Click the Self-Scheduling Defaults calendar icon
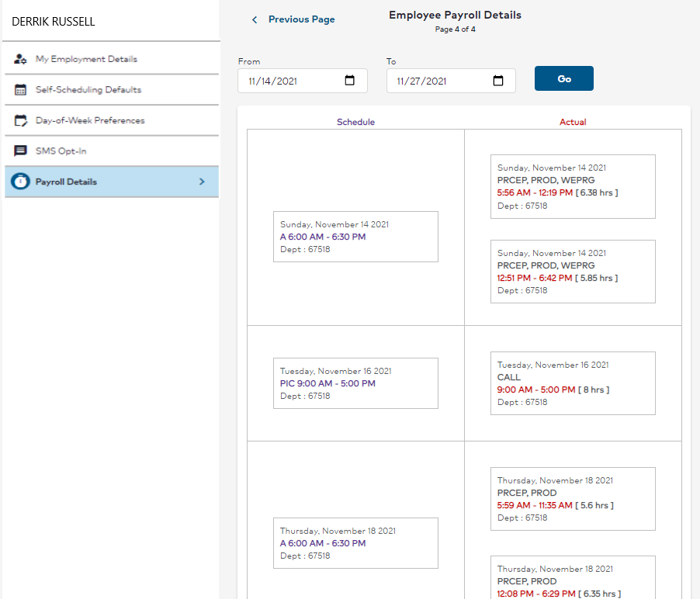 19,88
